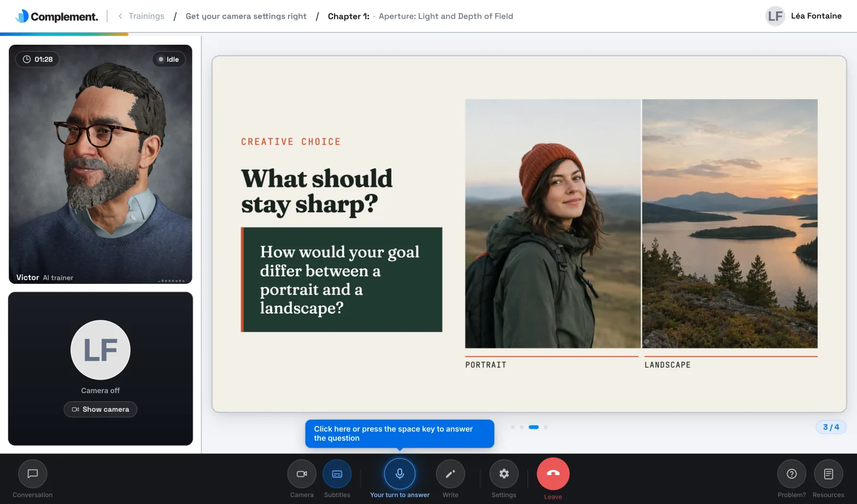The width and height of the screenshot is (857, 504).
Task: Toggle the Camera button in toolbar
Action: (302, 474)
